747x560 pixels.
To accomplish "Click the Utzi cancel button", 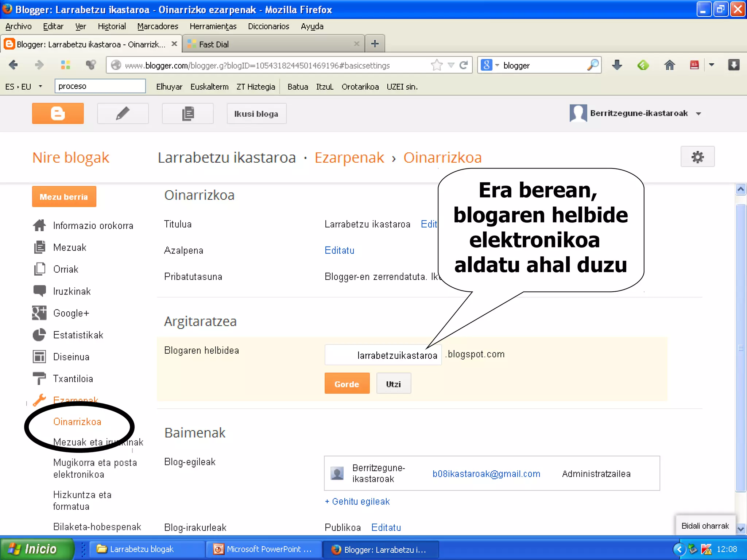I will point(394,384).
